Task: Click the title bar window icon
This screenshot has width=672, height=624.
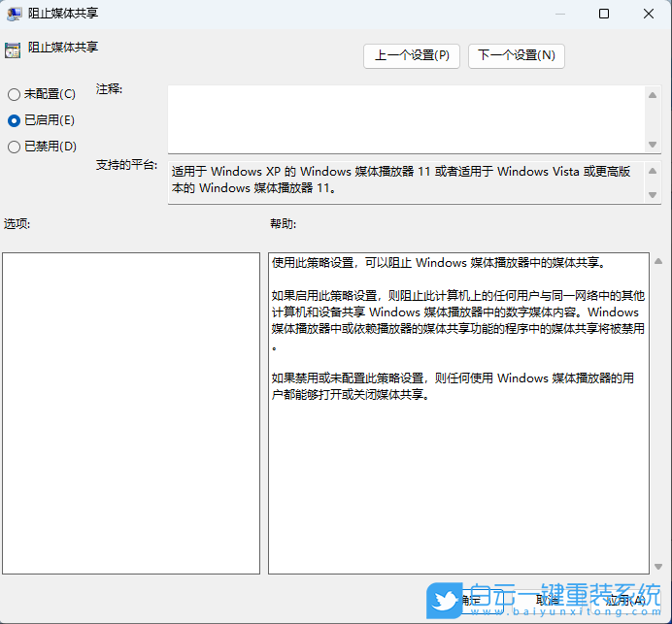Action: click(14, 15)
